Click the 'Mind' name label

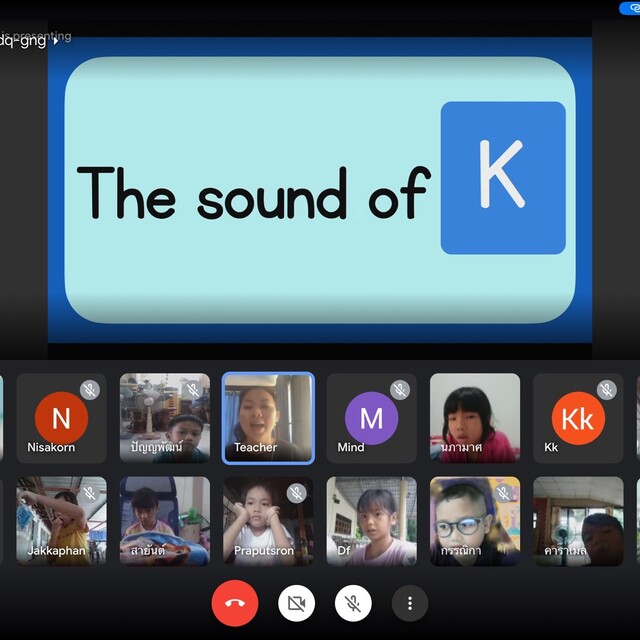pyautogui.click(x=351, y=447)
